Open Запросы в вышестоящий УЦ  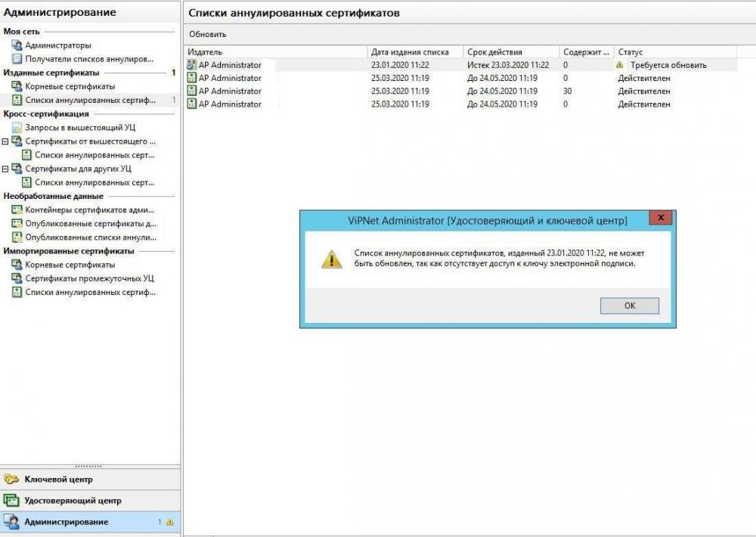click(80, 127)
